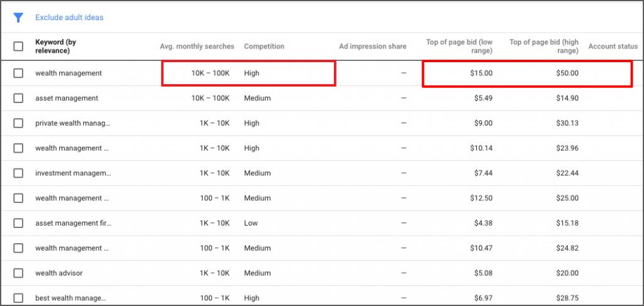Click the $4.38 low bid value
Image resolution: width=644 pixels, height=306 pixels.
click(484, 223)
